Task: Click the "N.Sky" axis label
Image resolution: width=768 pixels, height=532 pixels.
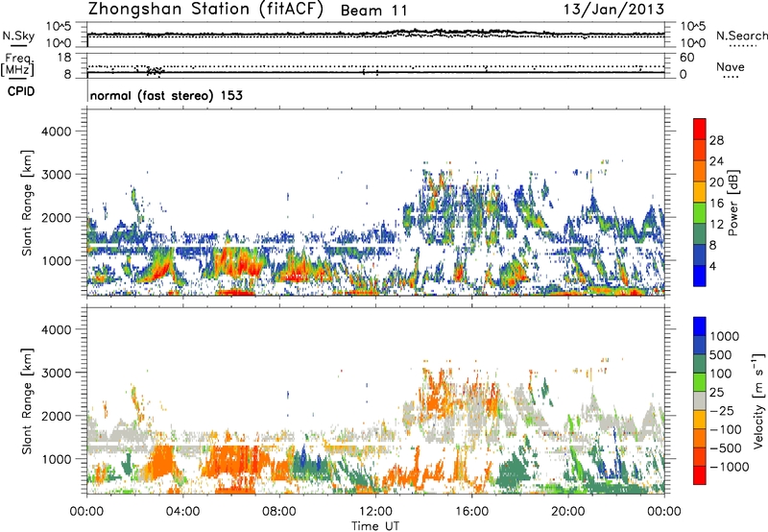Action: click(x=18, y=36)
